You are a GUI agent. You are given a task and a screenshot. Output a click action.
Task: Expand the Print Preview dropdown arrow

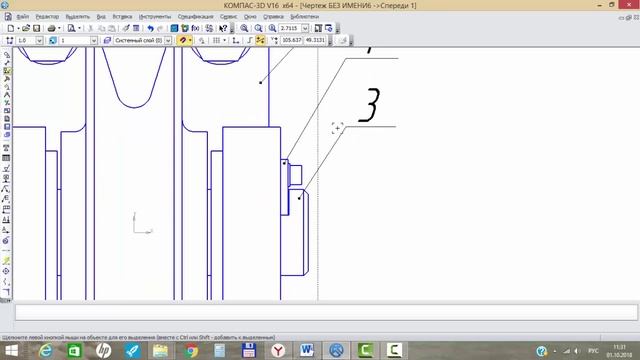tap(79, 28)
